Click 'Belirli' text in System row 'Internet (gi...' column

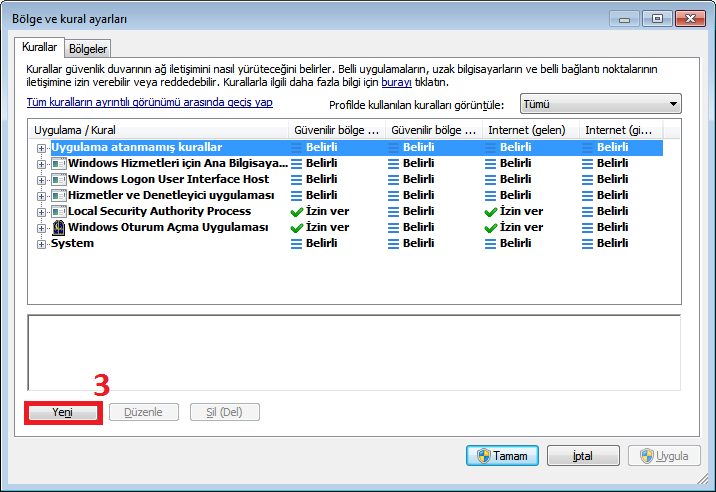click(x=612, y=243)
